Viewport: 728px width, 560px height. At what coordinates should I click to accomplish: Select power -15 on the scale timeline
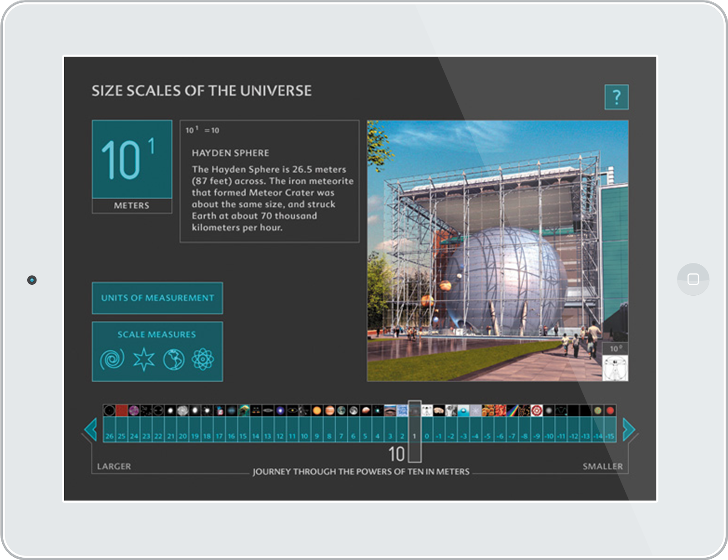tap(610, 436)
